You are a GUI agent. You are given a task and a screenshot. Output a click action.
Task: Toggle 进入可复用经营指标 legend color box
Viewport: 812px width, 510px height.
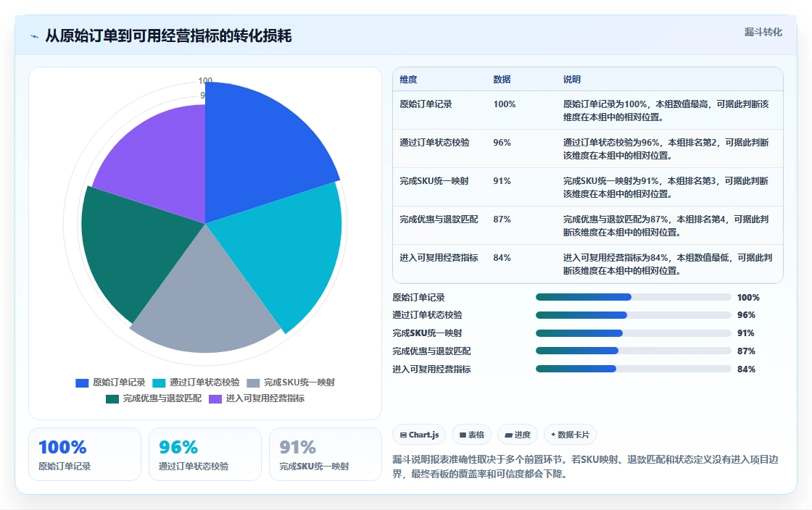(215, 398)
